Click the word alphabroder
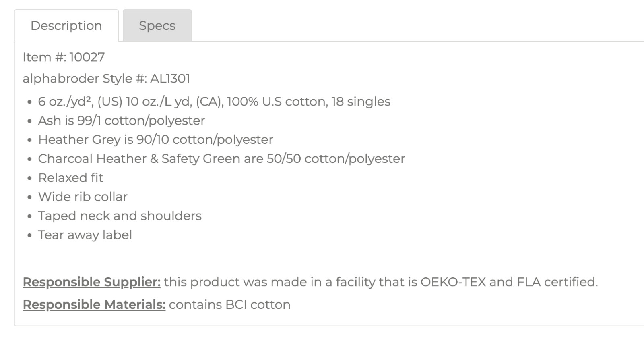The image size is (644, 343). pyautogui.click(x=61, y=78)
